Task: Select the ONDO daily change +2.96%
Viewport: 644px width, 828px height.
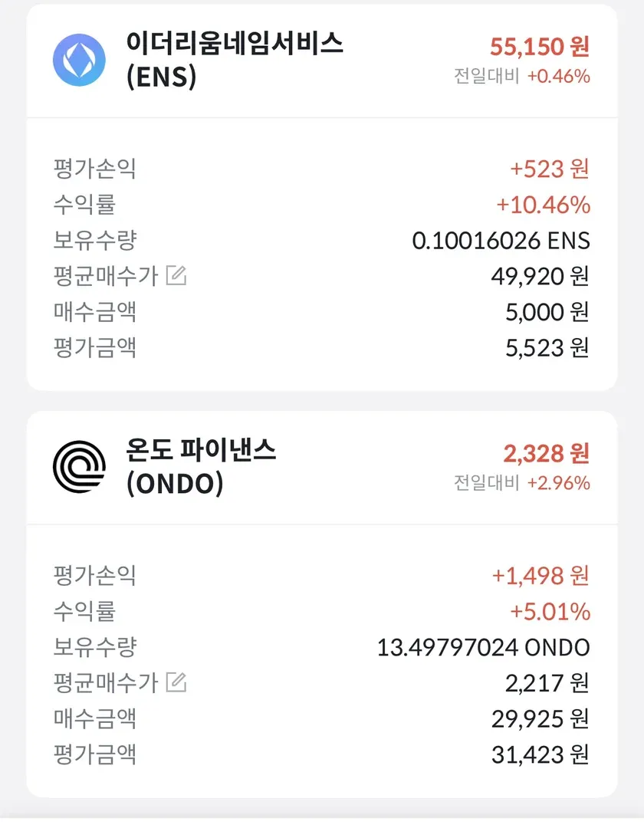Action: tap(558, 483)
